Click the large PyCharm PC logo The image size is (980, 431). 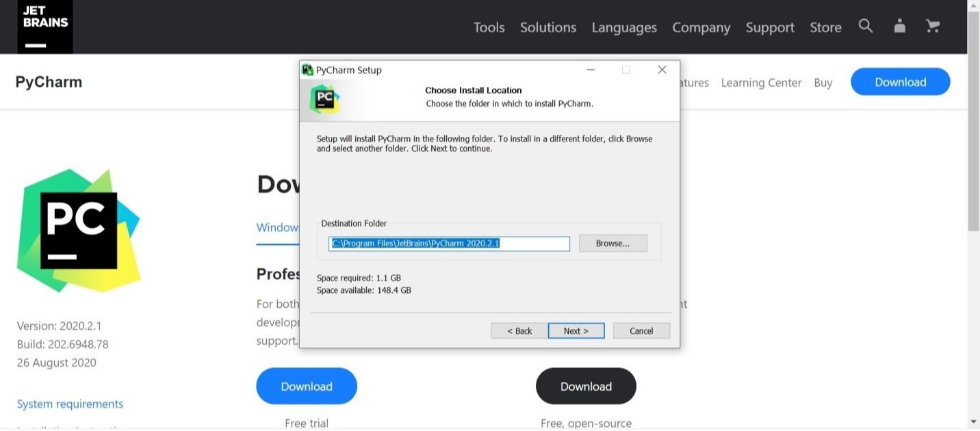79,231
